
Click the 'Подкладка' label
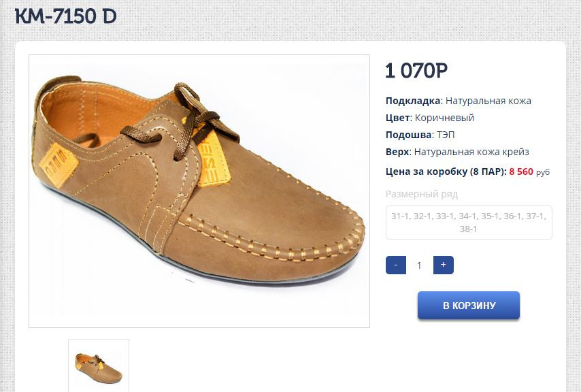pos(413,101)
